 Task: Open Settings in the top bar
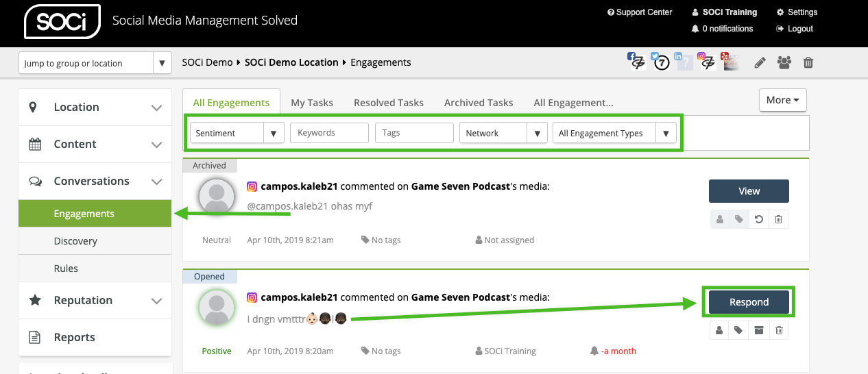[x=797, y=12]
